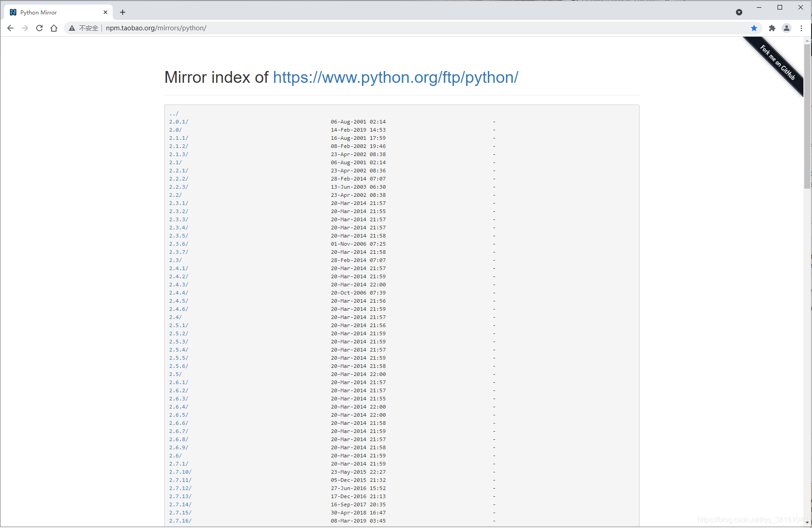Open the 2.6/ directory
Screen dimensions: 812x528
pos(176,456)
